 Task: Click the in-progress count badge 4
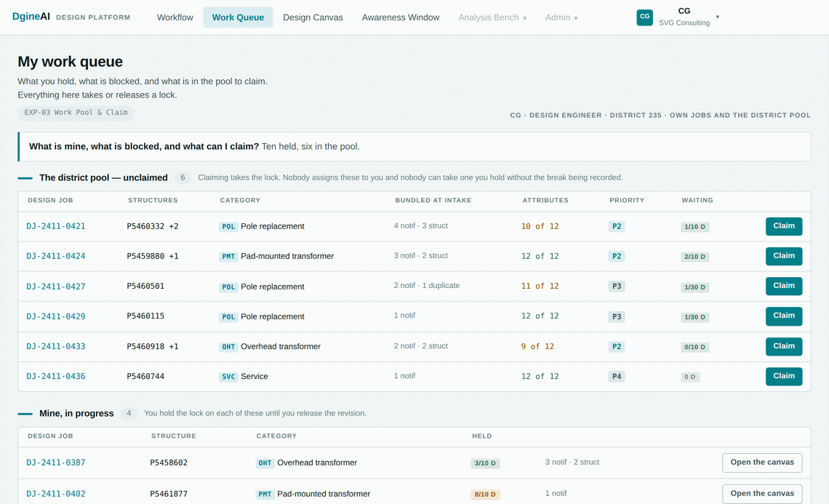(129, 414)
